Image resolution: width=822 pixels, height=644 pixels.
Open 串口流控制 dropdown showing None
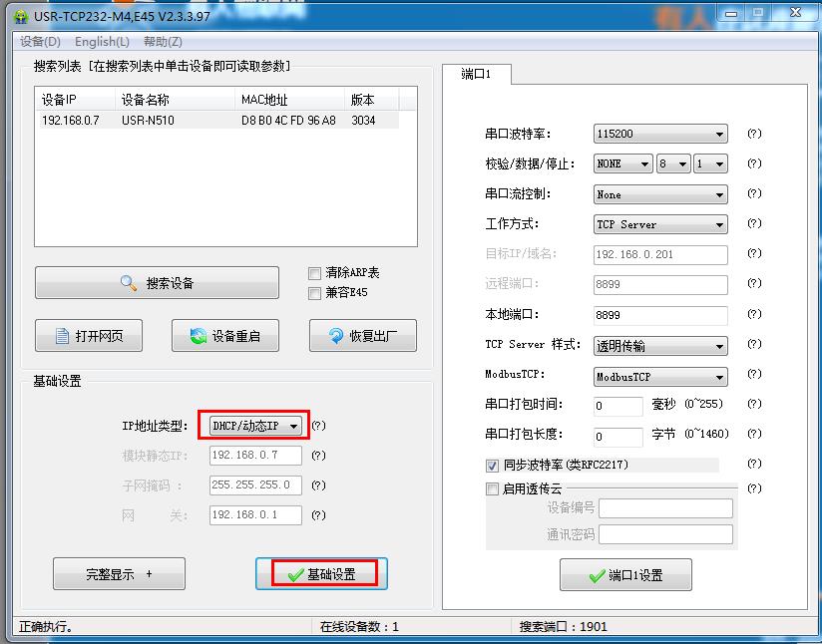(x=660, y=194)
